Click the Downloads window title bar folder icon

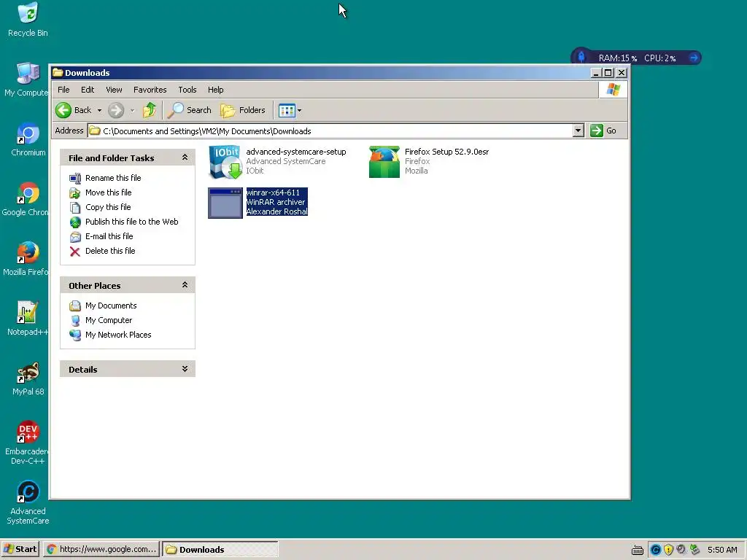(x=58, y=72)
